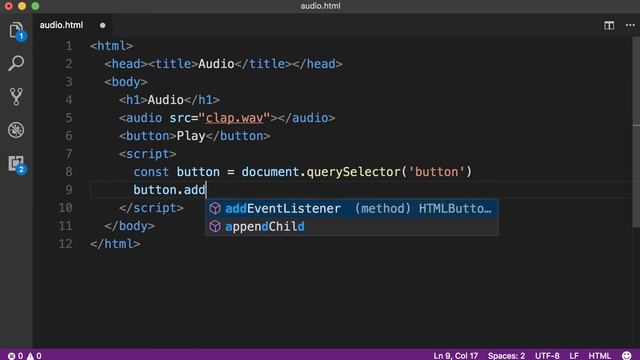This screenshot has height=360, width=640.
Task: Click the yellow minimize window button
Action: tap(22, 6)
